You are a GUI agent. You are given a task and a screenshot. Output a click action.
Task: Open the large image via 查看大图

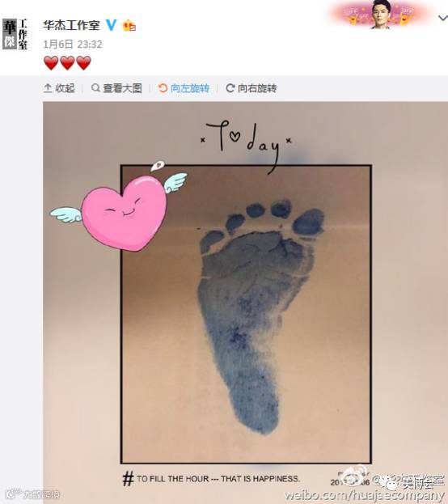[x=116, y=88]
